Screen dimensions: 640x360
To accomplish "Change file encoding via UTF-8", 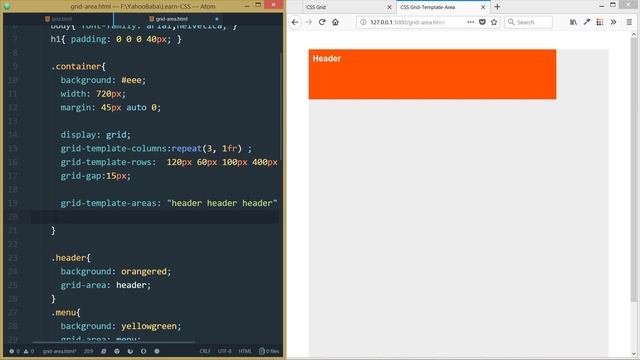I will [x=224, y=351].
